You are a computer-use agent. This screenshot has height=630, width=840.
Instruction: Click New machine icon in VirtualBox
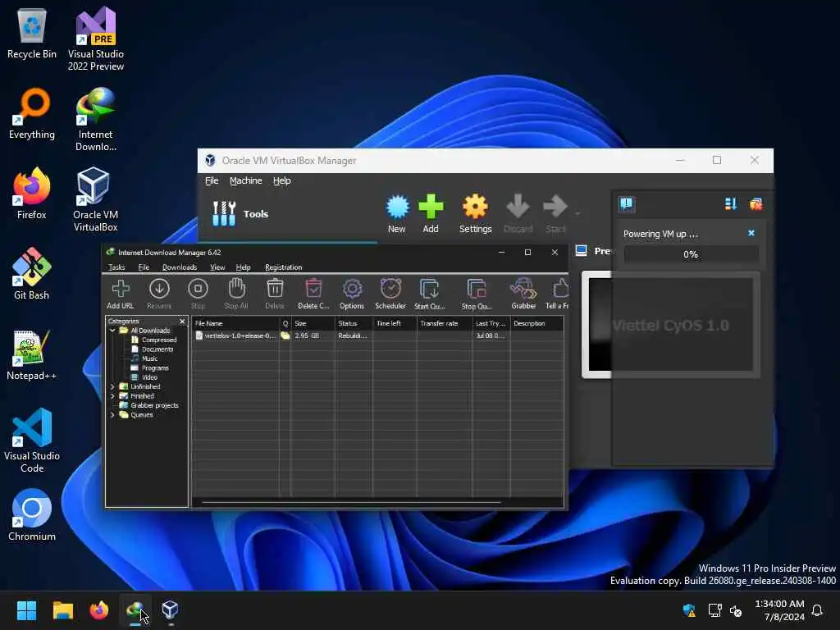397,214
